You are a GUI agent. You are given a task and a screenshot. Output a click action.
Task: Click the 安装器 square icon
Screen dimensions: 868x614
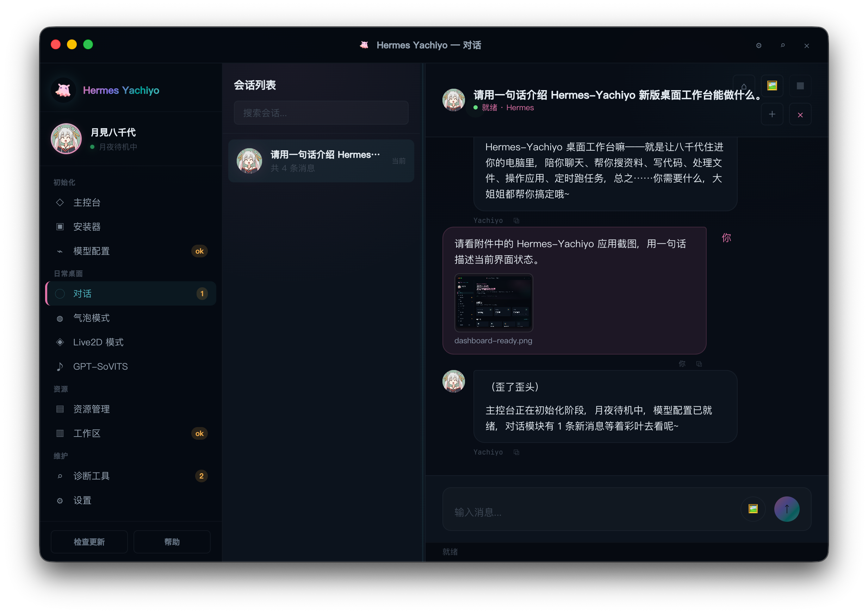coord(60,227)
